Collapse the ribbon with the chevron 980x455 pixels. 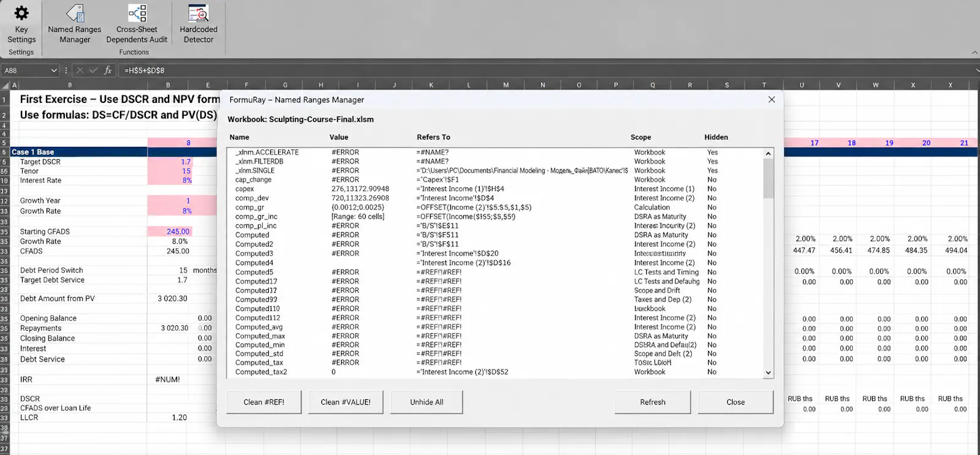click(x=974, y=53)
